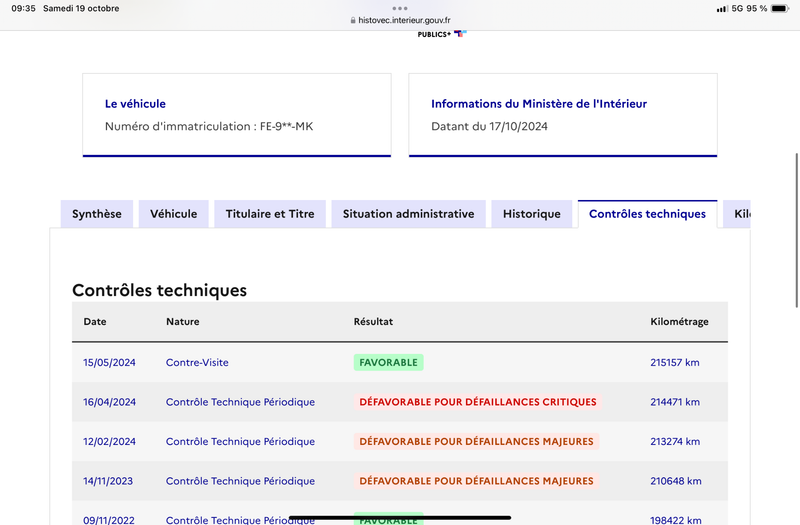The width and height of the screenshot is (800, 525).
Task: Click the Date column header
Action: pos(95,321)
